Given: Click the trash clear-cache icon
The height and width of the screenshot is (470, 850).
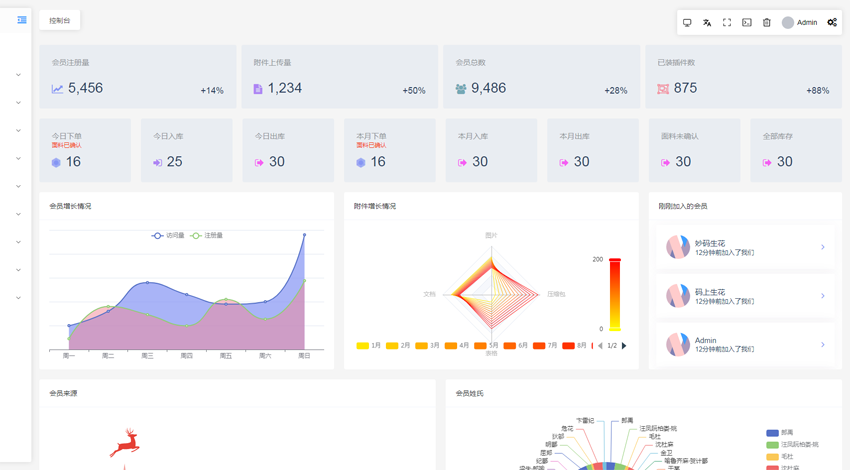Looking at the screenshot, I should pyautogui.click(x=767, y=23).
